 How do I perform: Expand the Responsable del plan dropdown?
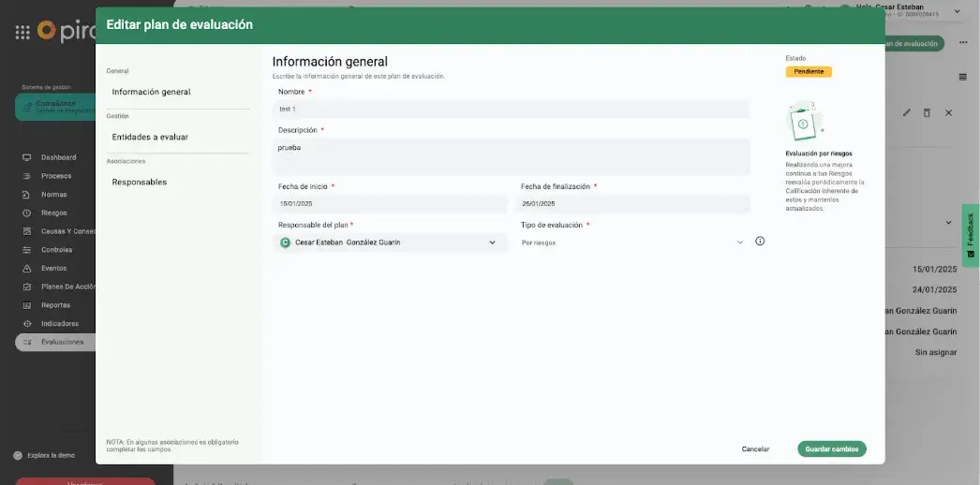[492, 242]
